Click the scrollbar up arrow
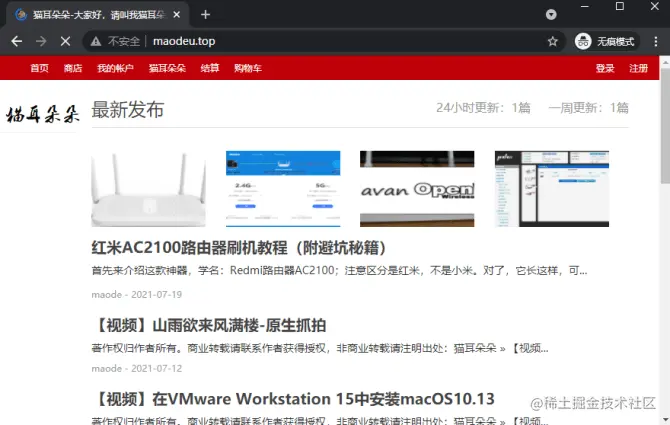The width and height of the screenshot is (670, 425). coord(665,62)
